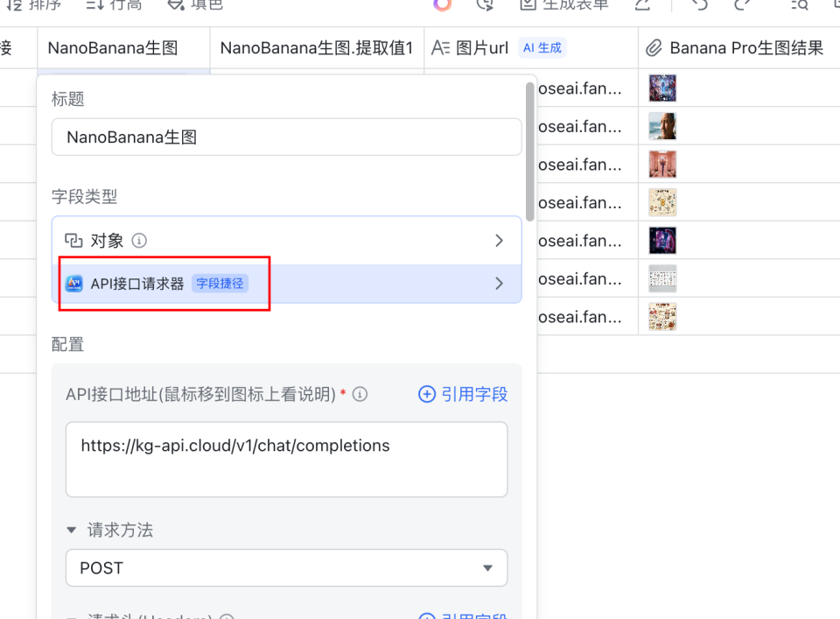
Task: Click the colorful AI circle icon in the toolbar
Action: click(441, 4)
